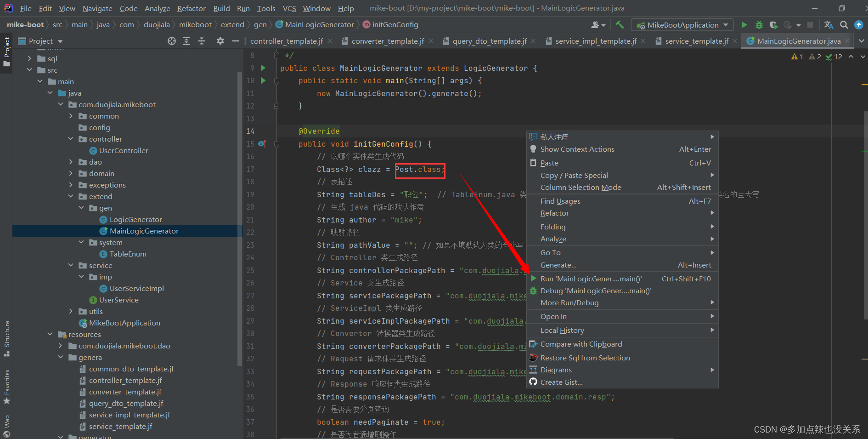Click the mike-boot root breadcrumb

[x=25, y=24]
